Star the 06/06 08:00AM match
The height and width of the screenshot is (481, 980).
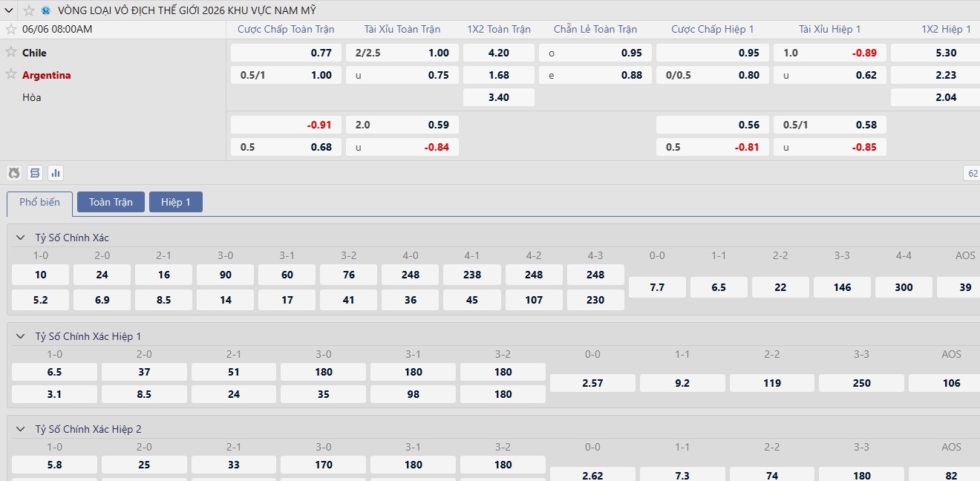pyautogui.click(x=11, y=29)
